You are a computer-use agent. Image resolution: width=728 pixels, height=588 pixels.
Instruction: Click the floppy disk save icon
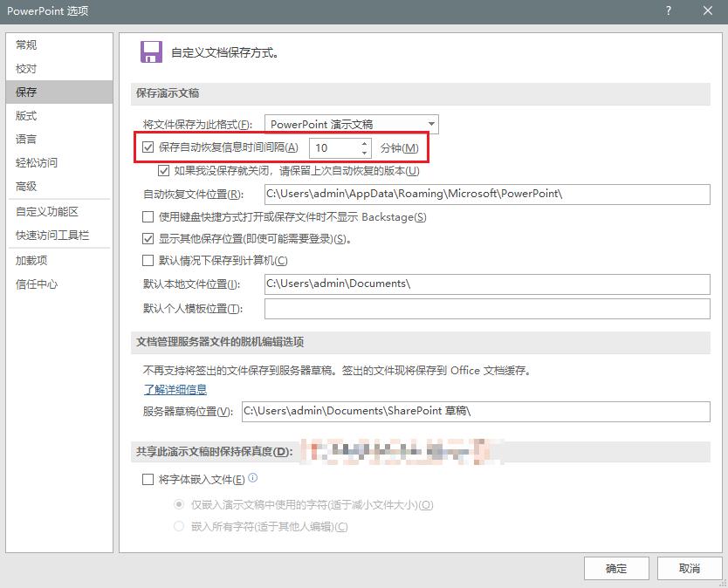click(151, 51)
